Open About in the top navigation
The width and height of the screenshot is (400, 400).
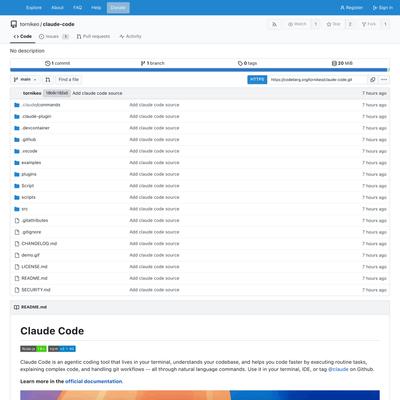(x=57, y=7)
